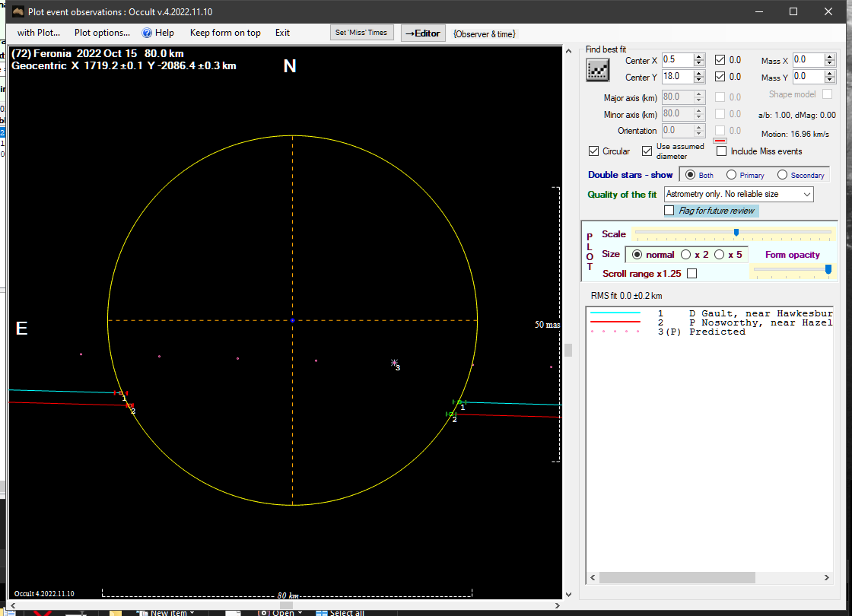Click the Motion: 16.96 km/s label

(795, 134)
